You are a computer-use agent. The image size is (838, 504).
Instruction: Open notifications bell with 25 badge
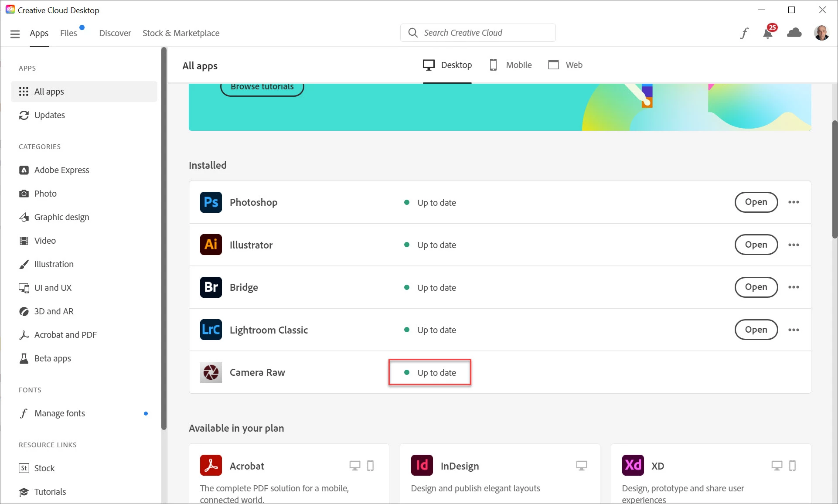(x=768, y=33)
